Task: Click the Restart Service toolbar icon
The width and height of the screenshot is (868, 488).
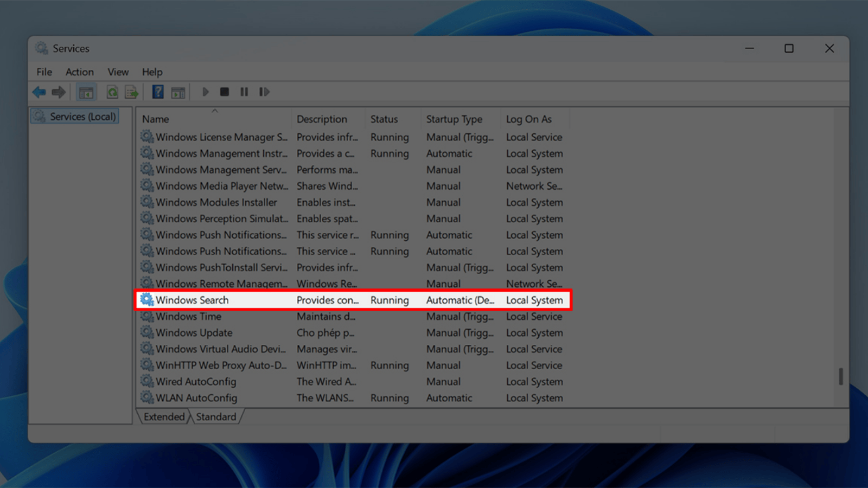Action: point(264,92)
